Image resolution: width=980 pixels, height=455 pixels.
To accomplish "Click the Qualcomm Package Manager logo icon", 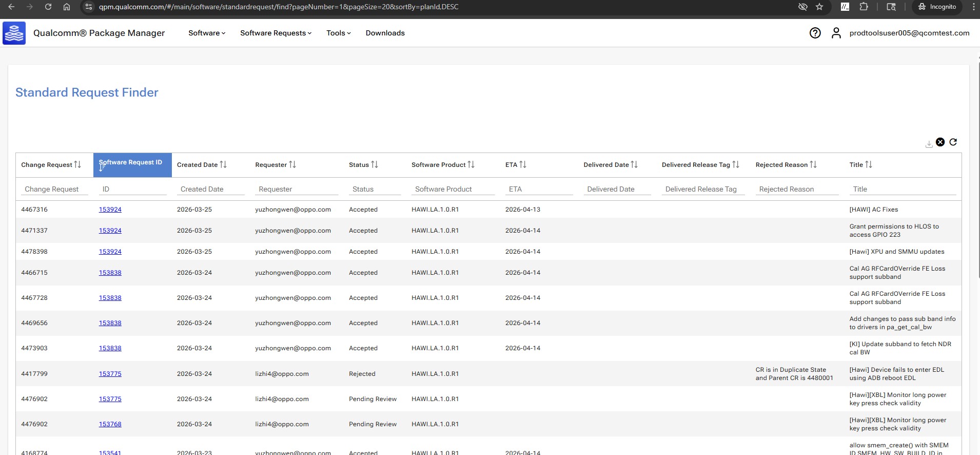I will 14,33.
